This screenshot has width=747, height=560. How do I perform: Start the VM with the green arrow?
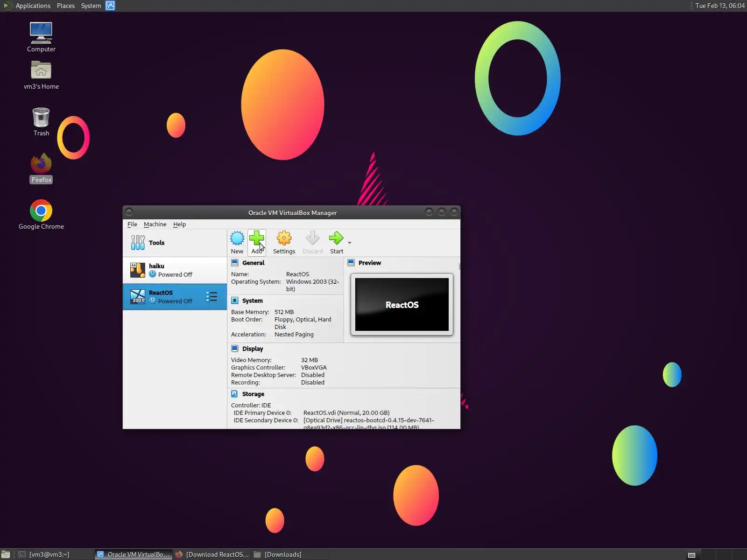[336, 242]
